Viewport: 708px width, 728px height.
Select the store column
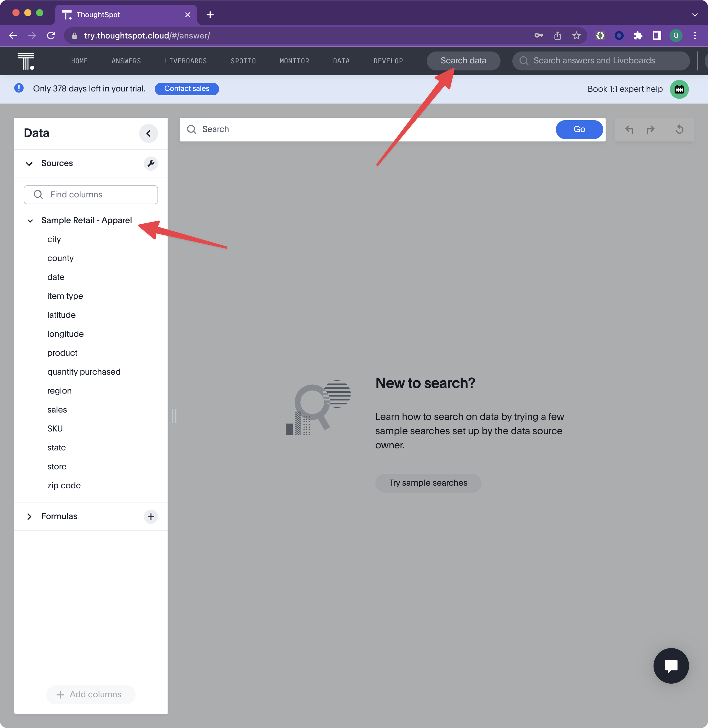click(57, 467)
